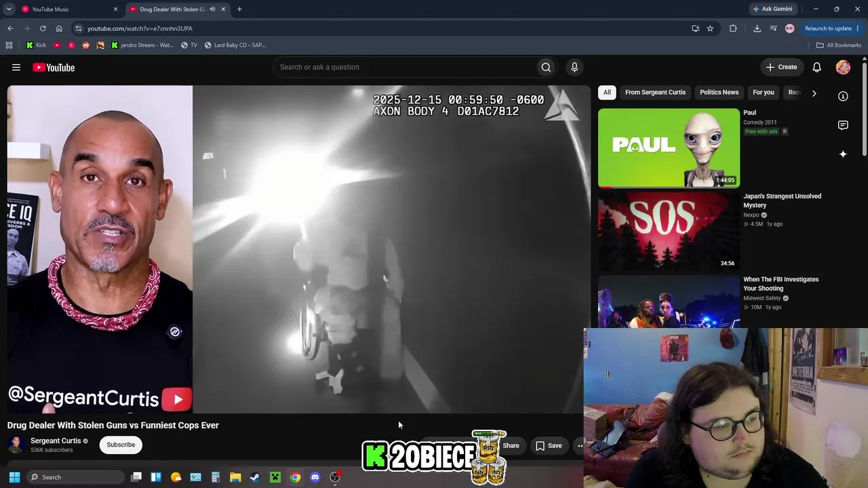868x488 pixels.
Task: Open the OBS Studio taskbar icon
Action: (335, 477)
